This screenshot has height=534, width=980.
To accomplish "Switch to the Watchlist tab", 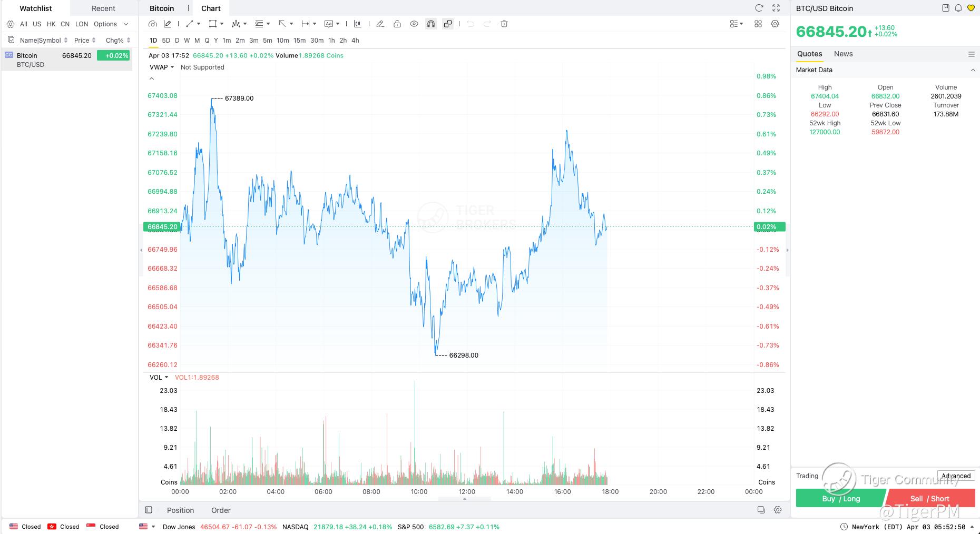I will pos(36,8).
